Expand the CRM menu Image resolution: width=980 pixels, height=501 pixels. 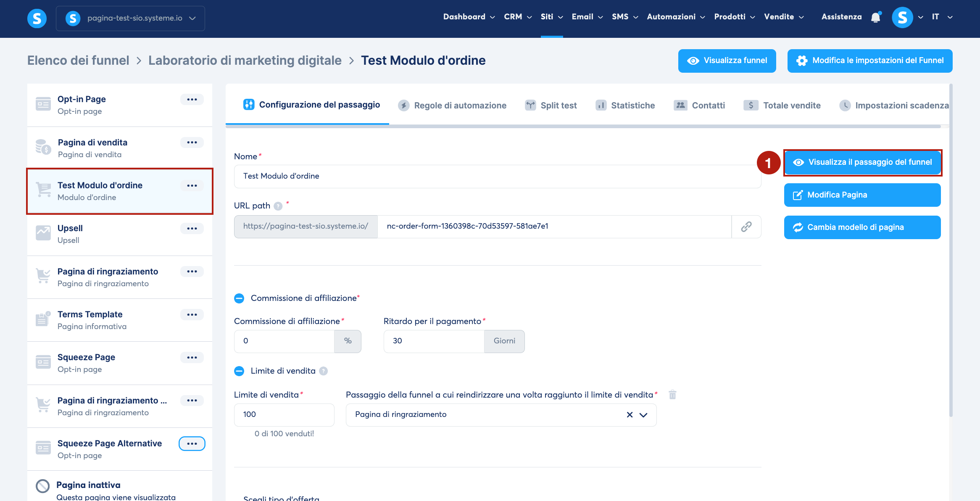pos(518,17)
